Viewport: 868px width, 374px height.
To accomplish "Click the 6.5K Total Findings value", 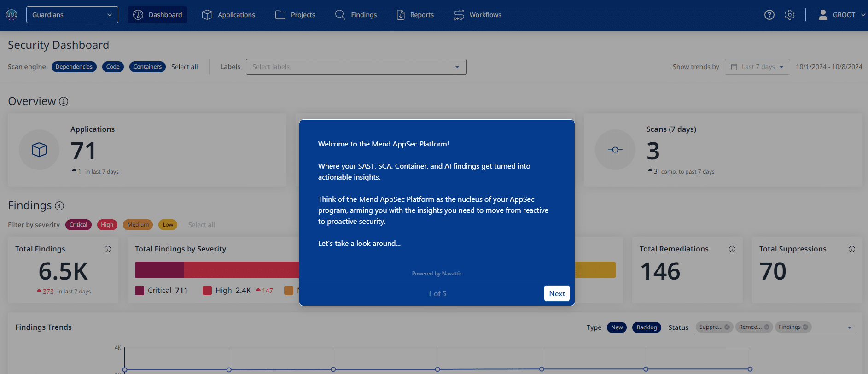I will point(63,271).
